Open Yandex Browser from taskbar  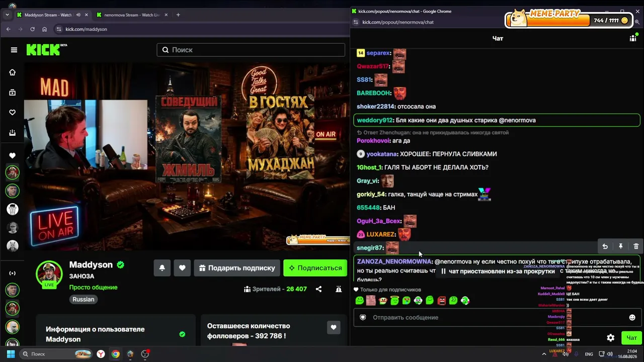101,354
